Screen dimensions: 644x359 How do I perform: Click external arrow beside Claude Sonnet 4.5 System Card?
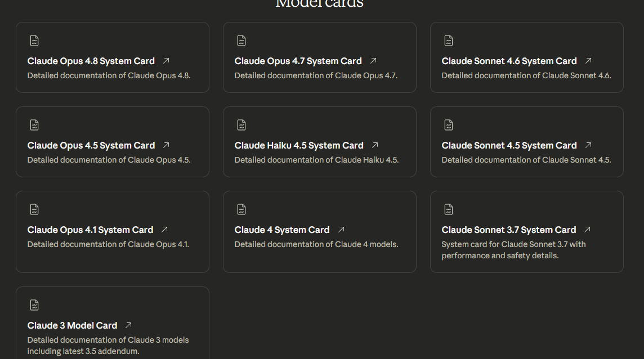pos(588,145)
